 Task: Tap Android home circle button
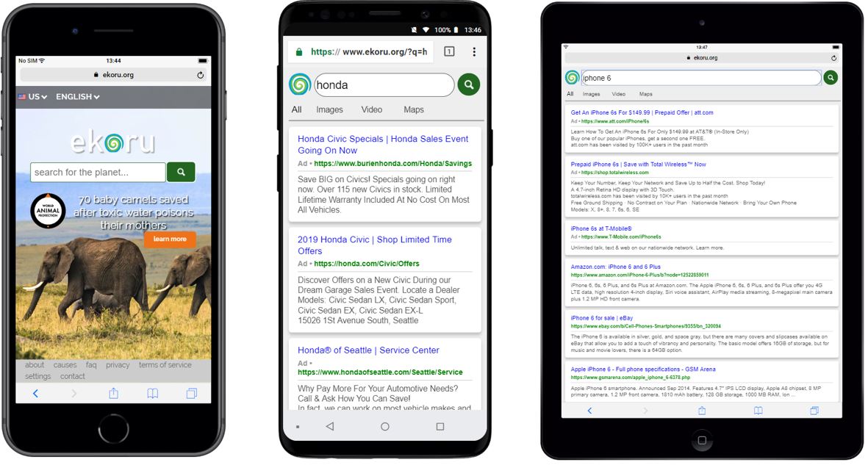(x=384, y=426)
